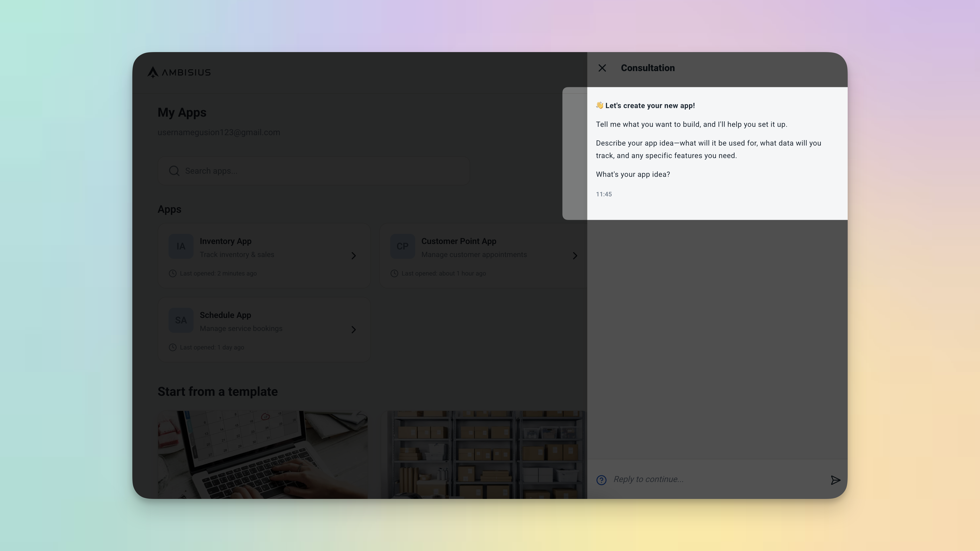Click the Consultation panel title
This screenshot has height=551, width=980.
click(x=648, y=68)
